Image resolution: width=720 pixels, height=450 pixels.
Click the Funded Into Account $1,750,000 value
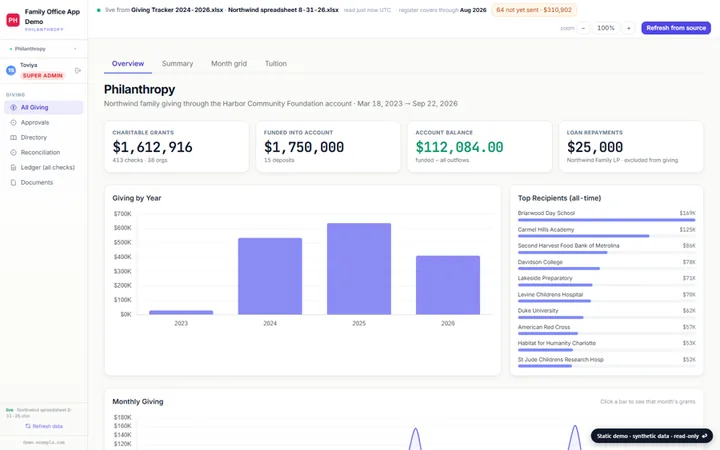click(x=304, y=147)
